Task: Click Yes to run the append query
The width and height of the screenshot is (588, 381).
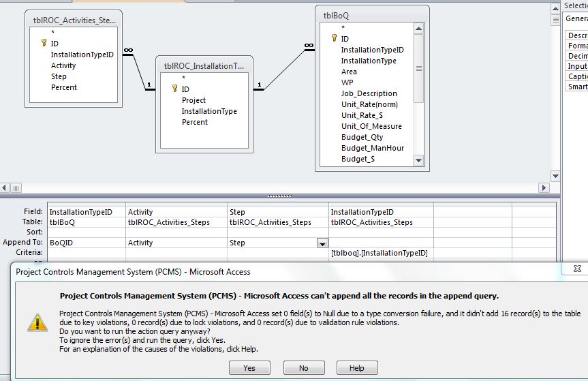Action: pyautogui.click(x=249, y=368)
